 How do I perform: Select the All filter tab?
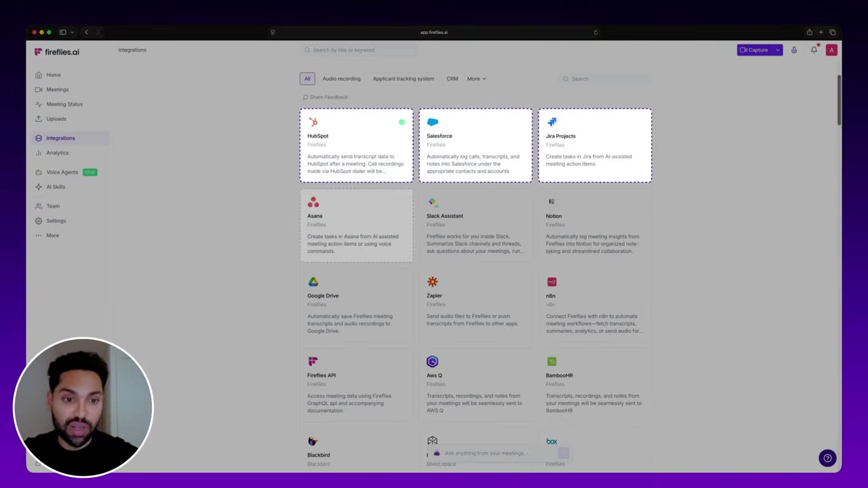[x=307, y=79]
